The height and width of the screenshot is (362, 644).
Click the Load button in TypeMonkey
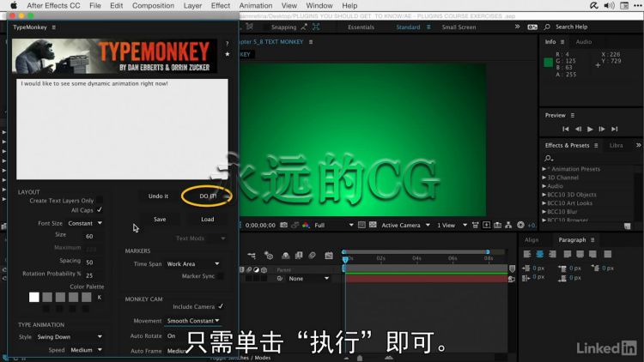click(208, 219)
